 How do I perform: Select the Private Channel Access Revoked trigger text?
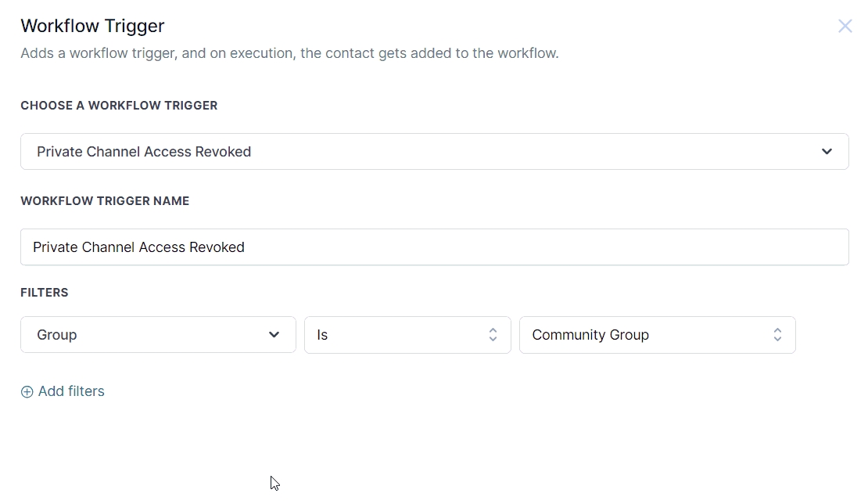point(144,152)
